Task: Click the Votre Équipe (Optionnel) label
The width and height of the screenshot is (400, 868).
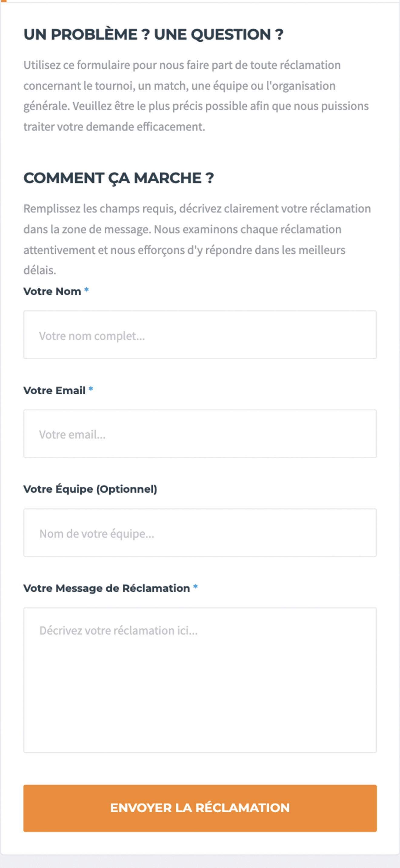Action: (90, 489)
